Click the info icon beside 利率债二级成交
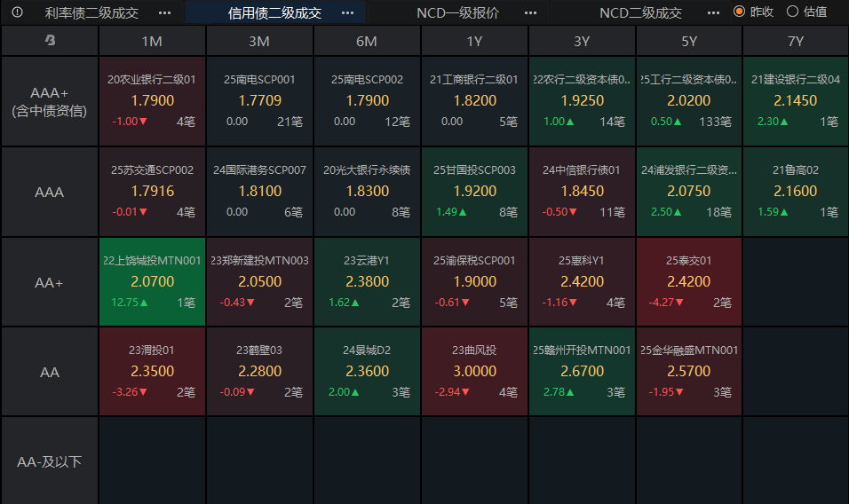Image resolution: width=849 pixels, height=504 pixels. tap(18, 12)
